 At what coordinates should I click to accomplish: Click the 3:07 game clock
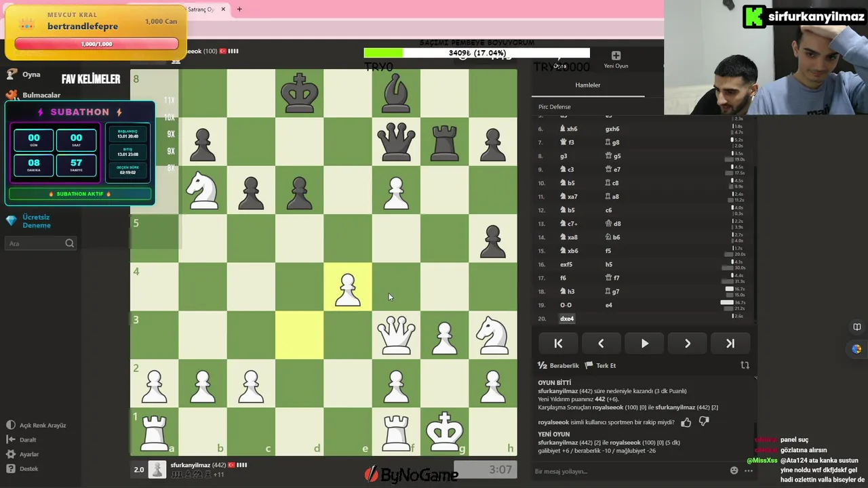click(x=486, y=470)
